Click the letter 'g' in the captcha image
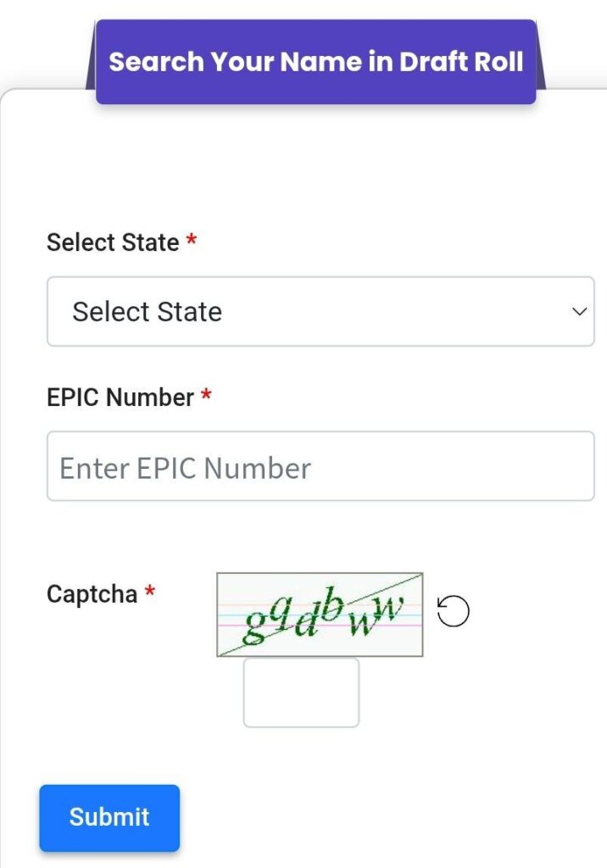 [253, 626]
